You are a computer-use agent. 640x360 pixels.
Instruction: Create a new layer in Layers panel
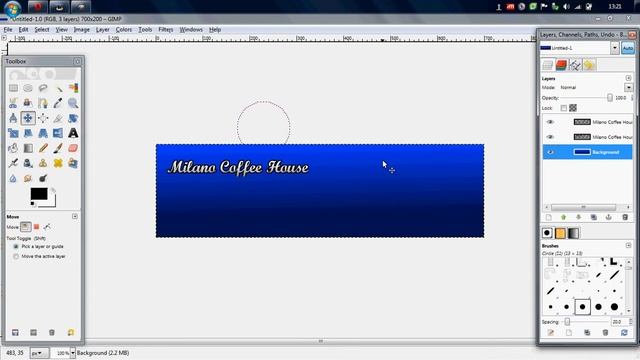[549, 218]
